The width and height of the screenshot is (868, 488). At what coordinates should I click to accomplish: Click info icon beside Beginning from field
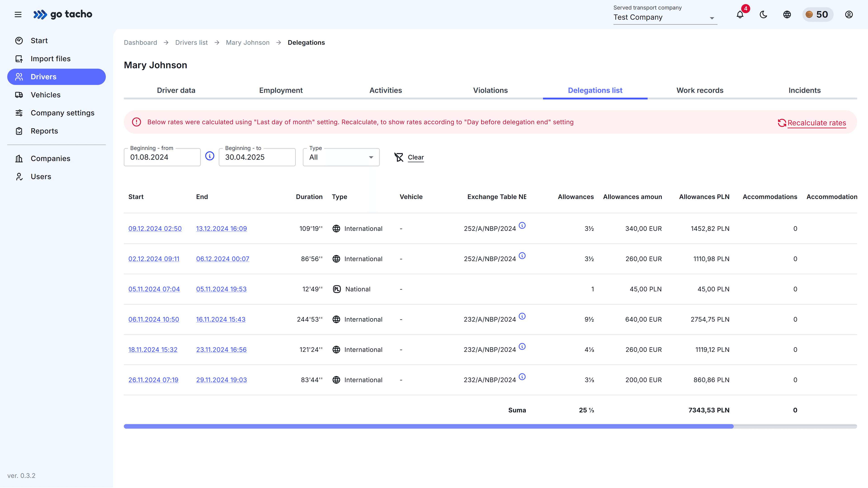click(210, 156)
